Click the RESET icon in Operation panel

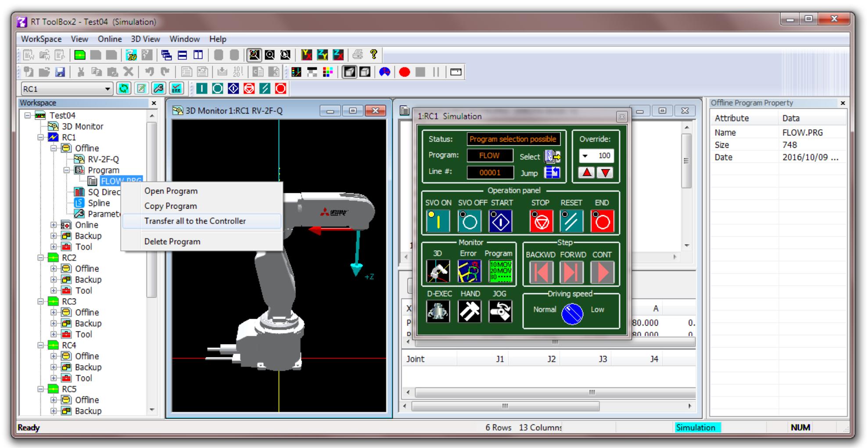coord(571,221)
